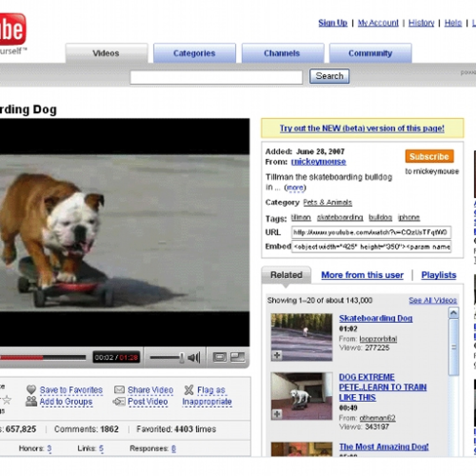Click the related videos scrollbar up arrow
The width and height of the screenshot is (476, 476).
[x=454, y=313]
